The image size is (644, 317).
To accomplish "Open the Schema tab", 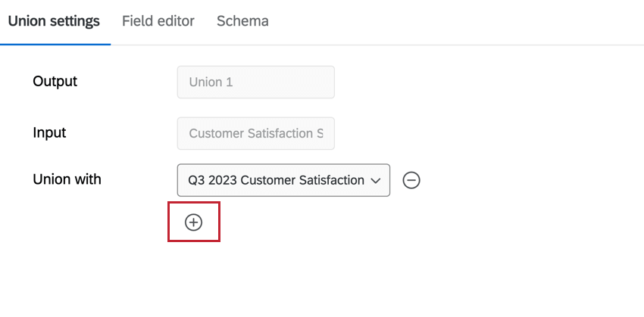I will click(x=242, y=21).
